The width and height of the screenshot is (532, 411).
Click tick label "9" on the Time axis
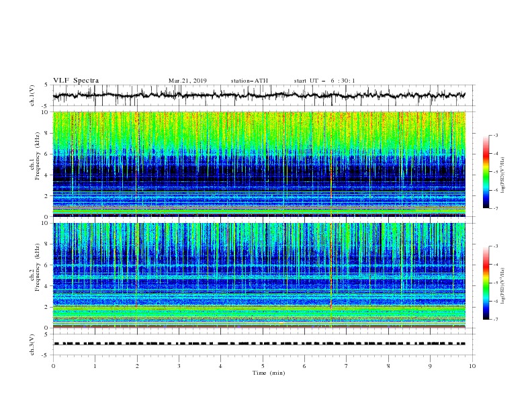(x=430, y=366)
